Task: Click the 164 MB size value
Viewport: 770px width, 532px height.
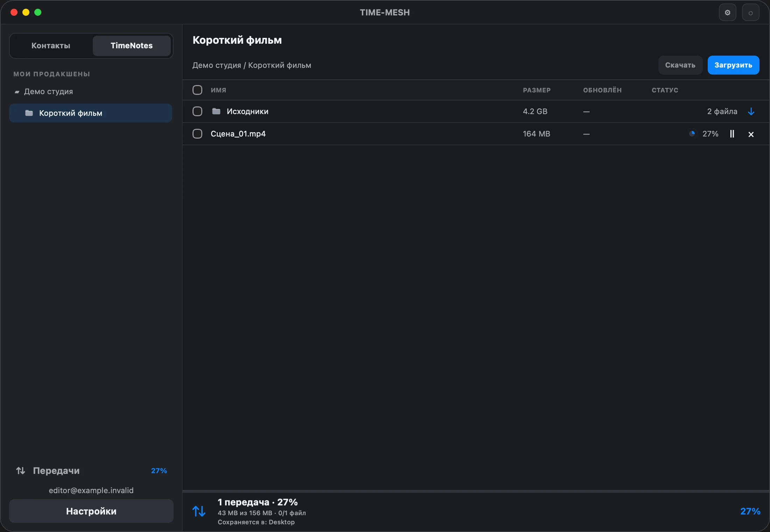Action: 537,134
